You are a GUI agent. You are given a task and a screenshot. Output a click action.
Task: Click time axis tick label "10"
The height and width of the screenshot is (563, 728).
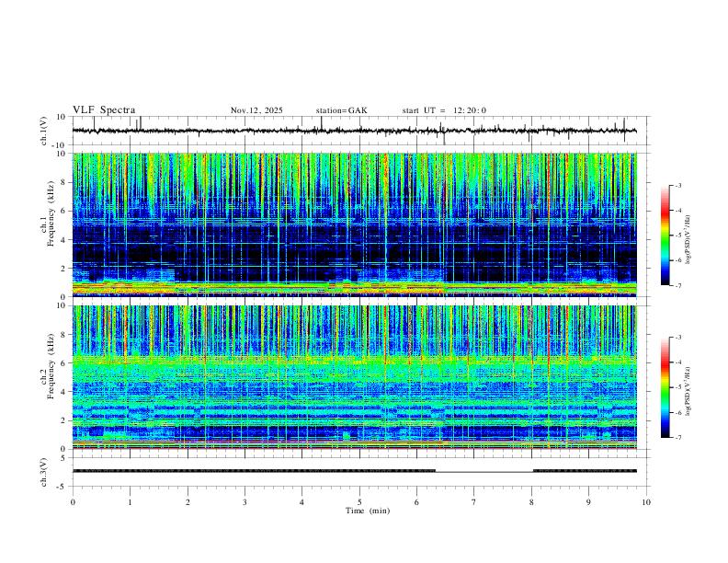(646, 502)
